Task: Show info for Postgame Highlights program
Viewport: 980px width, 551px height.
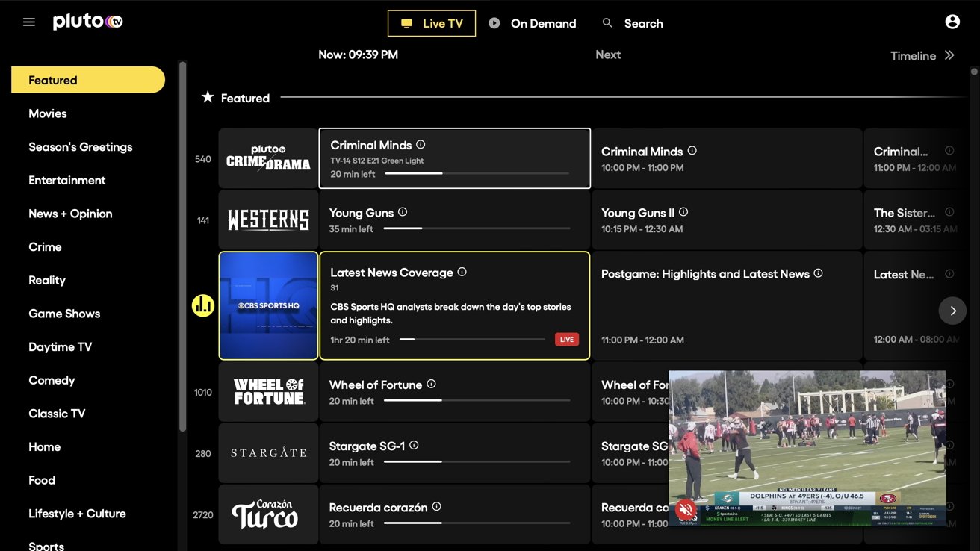Action: [818, 273]
